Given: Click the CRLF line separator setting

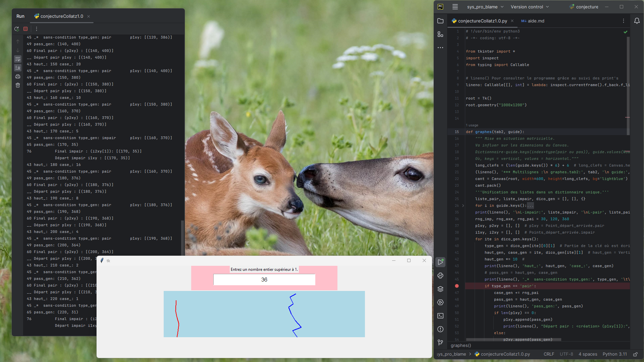Looking at the screenshot, I should click(549, 354).
